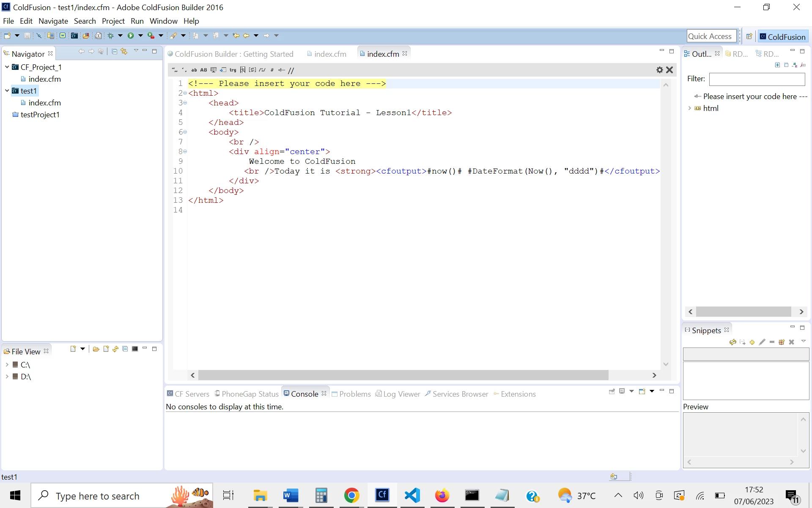This screenshot has height=508, width=812.
Task: Open editor toolbar settings gear
Action: tap(659, 70)
